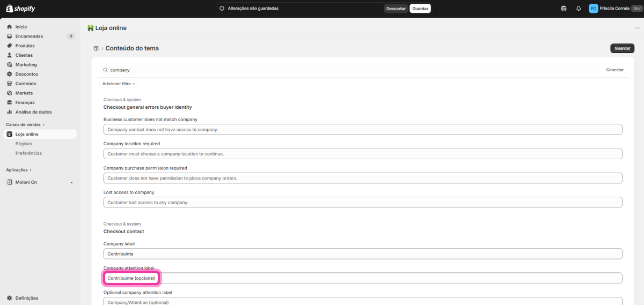Click the Conteúdo icon in sidebar
The width and height of the screenshot is (644, 305).
[x=10, y=84]
